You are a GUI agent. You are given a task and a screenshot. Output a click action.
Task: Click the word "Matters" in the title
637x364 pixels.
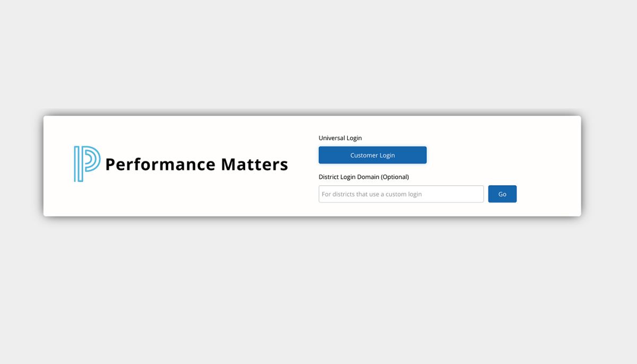(x=254, y=164)
